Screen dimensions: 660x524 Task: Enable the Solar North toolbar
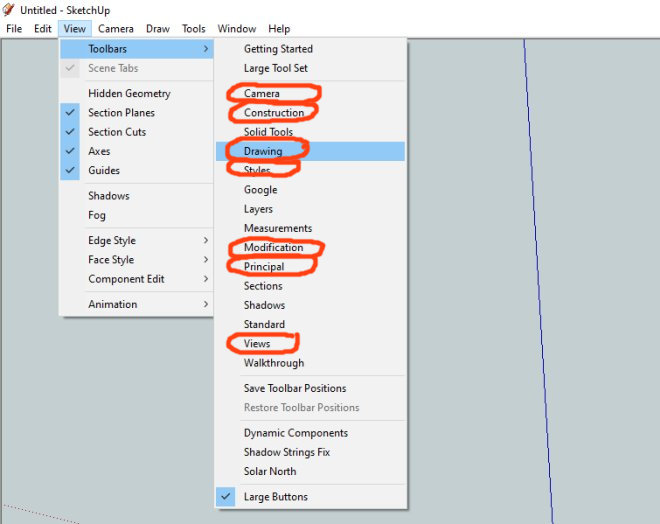click(x=311, y=471)
